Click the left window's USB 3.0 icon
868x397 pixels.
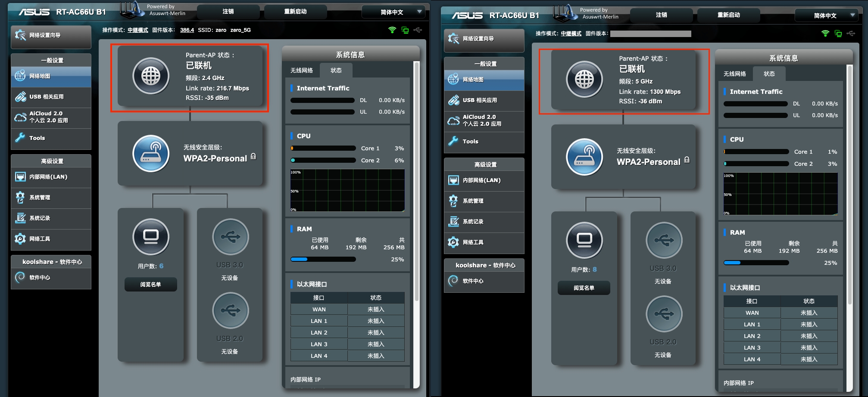coord(230,237)
